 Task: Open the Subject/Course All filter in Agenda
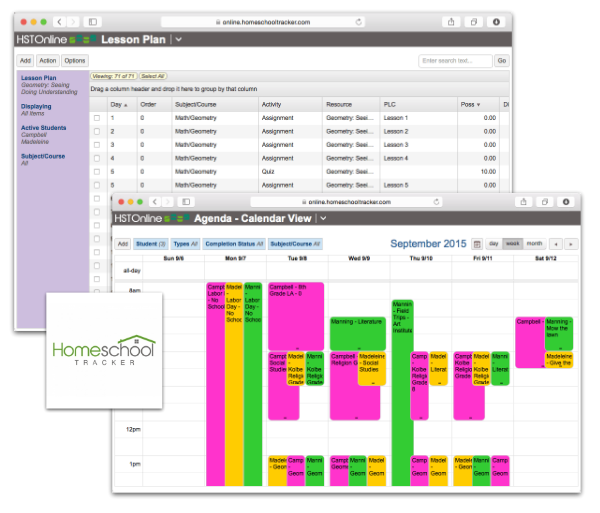click(295, 244)
